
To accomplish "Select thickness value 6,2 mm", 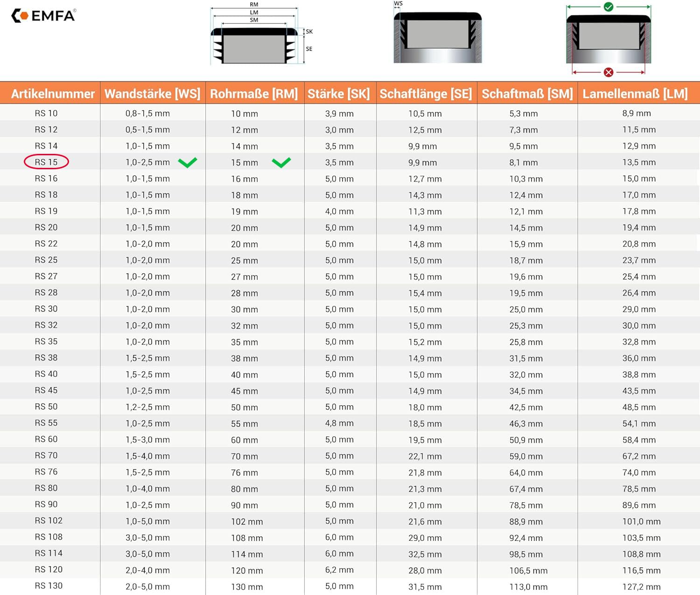I will tap(339, 570).
